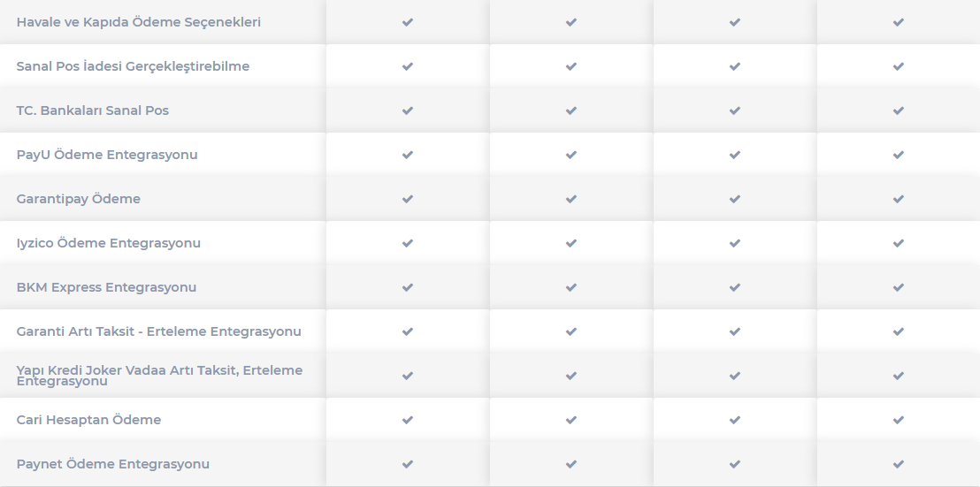Click third-column checkmark for Paynet Ödeme Entegrasyonu
The height and width of the screenshot is (487, 980).
coord(735,464)
